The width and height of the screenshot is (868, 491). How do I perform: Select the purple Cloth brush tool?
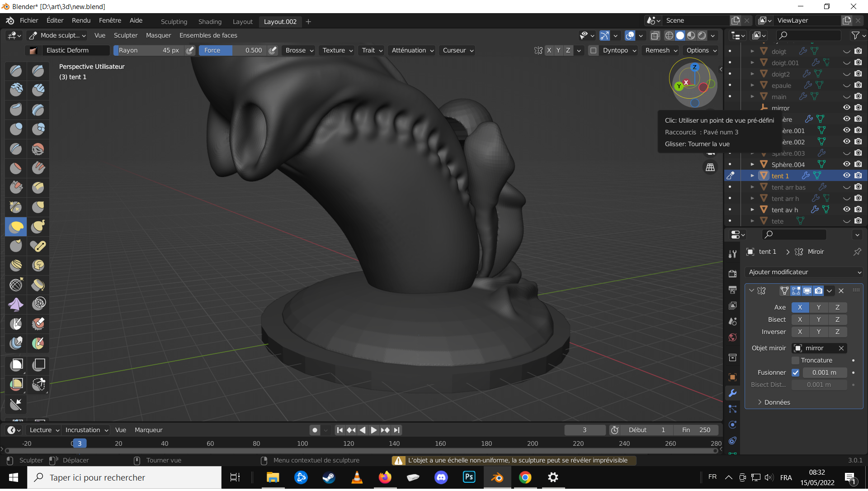point(16,304)
